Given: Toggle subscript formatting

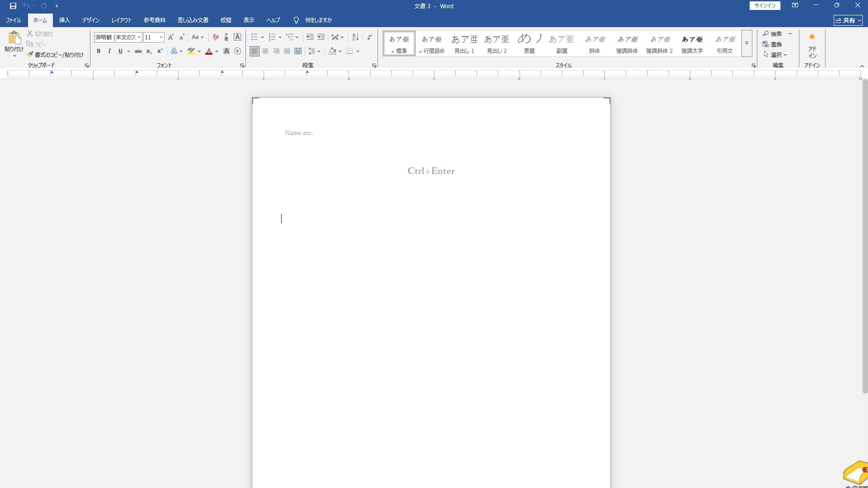Looking at the screenshot, I should [149, 52].
